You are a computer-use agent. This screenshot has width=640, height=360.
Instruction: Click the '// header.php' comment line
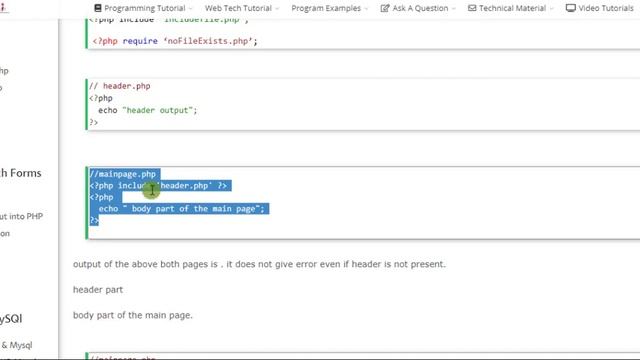point(120,86)
